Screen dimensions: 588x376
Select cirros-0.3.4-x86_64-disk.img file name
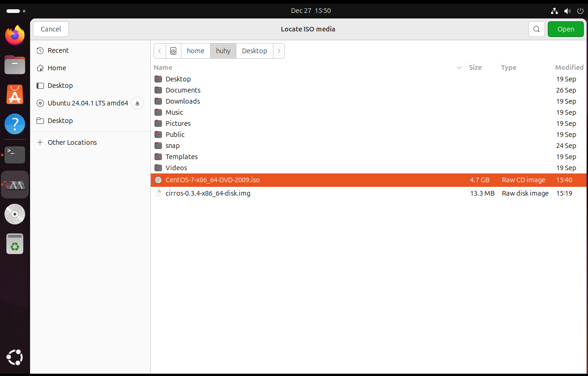[x=208, y=193]
